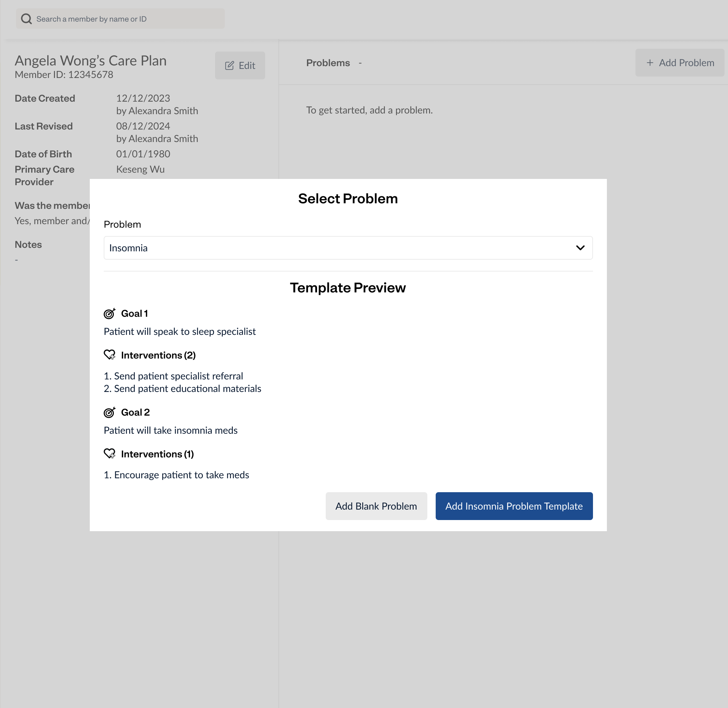Screen dimensions: 728x708
Task: Click the Interventions (2) label
Action: pyautogui.click(x=158, y=355)
